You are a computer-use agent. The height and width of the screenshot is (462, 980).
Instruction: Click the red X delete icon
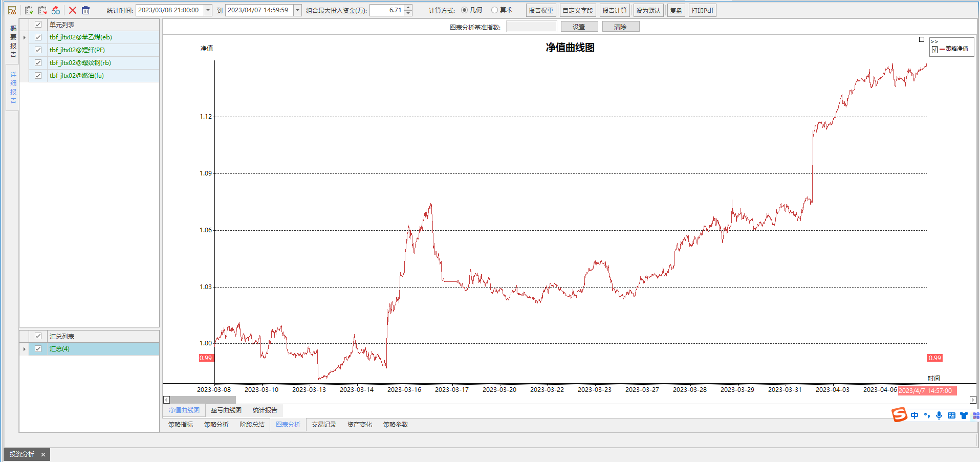(73, 10)
